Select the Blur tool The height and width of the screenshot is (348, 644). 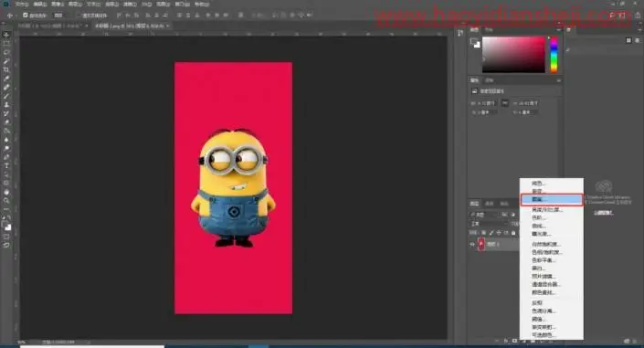[x=6, y=139]
